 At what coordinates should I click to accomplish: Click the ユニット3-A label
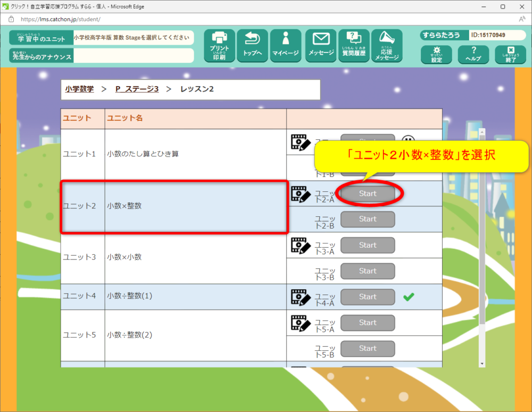[325, 249]
